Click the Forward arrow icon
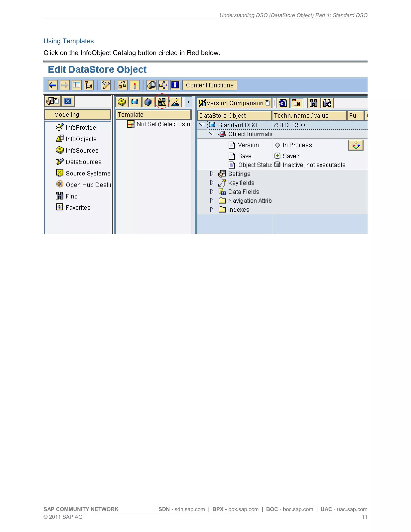Viewport: 411px width, 532px height. 65,85
